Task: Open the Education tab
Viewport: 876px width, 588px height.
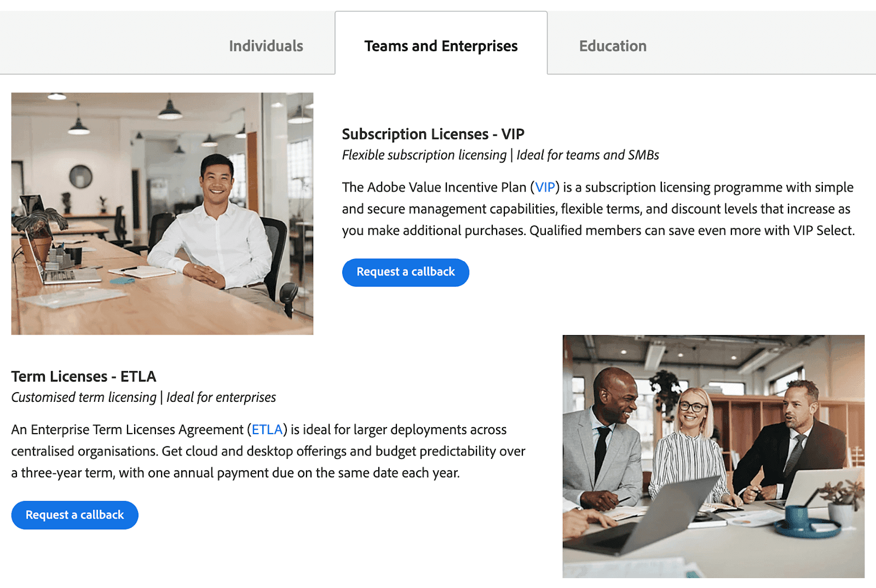Action: [613, 46]
